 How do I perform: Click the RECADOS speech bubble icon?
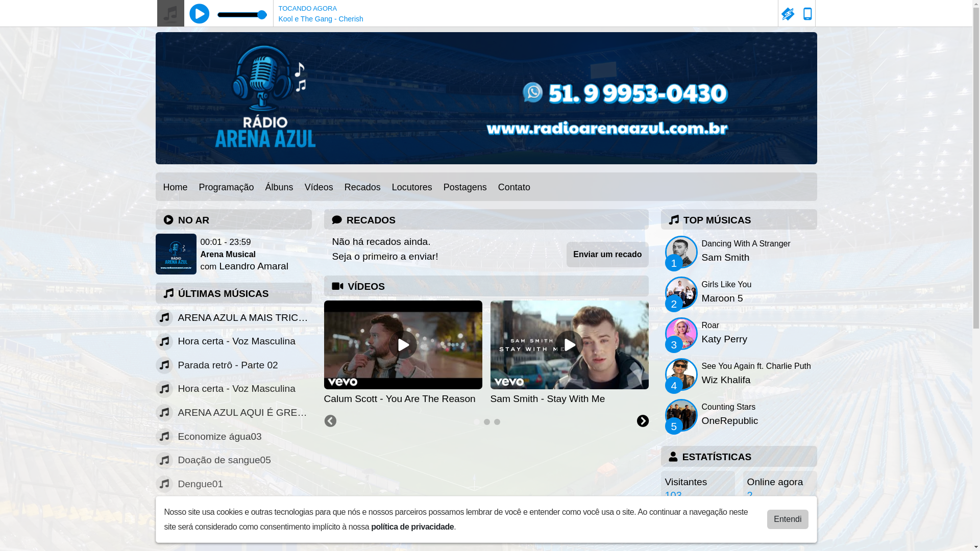coord(337,220)
